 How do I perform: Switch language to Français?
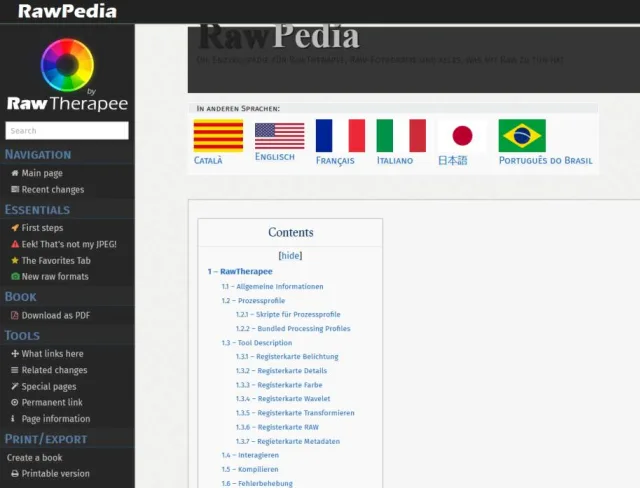click(335, 160)
